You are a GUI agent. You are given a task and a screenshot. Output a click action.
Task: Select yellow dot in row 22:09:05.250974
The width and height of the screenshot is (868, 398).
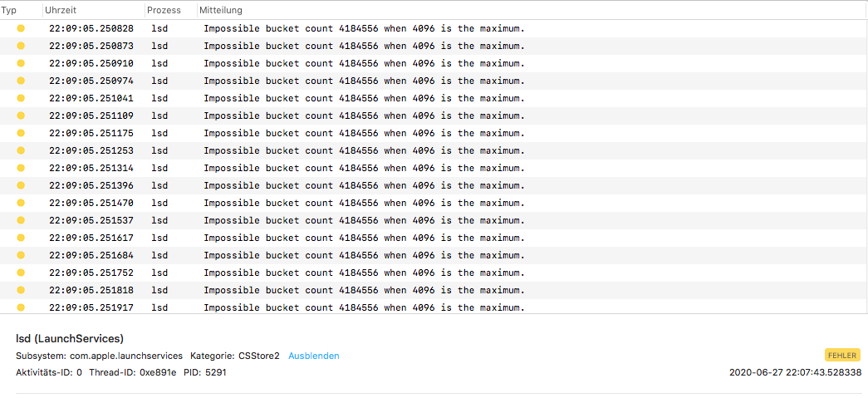tap(21, 81)
